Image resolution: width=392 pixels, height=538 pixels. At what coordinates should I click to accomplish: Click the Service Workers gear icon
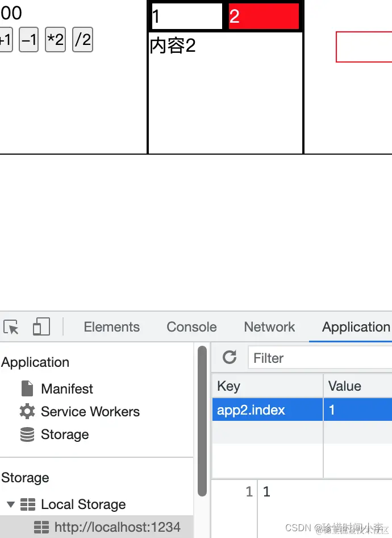pos(27,412)
